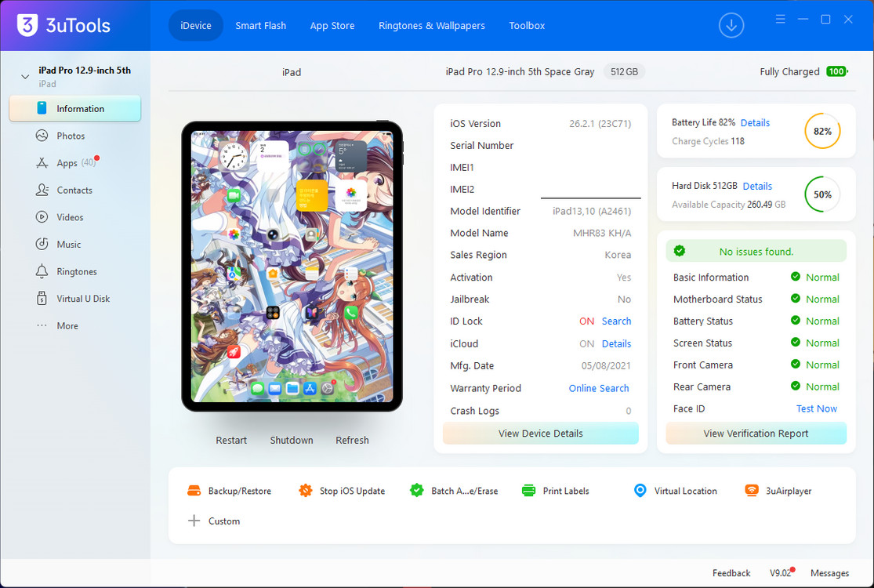Click the Screen Status Normal text
This screenshot has height=588, width=874.
click(822, 343)
